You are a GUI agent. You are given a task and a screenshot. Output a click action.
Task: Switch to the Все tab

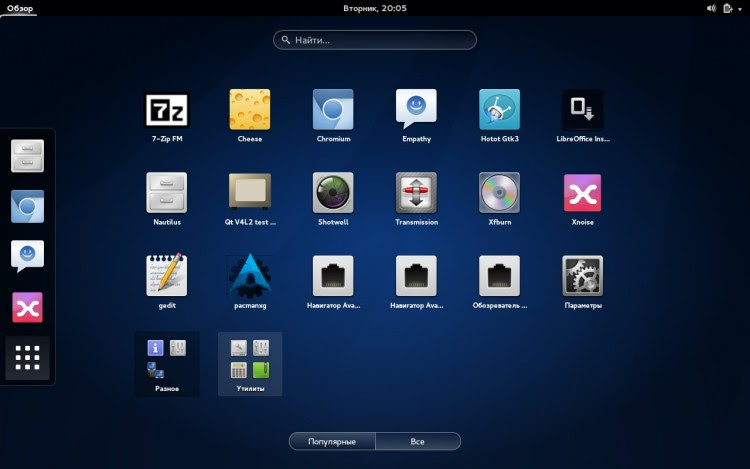(418, 441)
